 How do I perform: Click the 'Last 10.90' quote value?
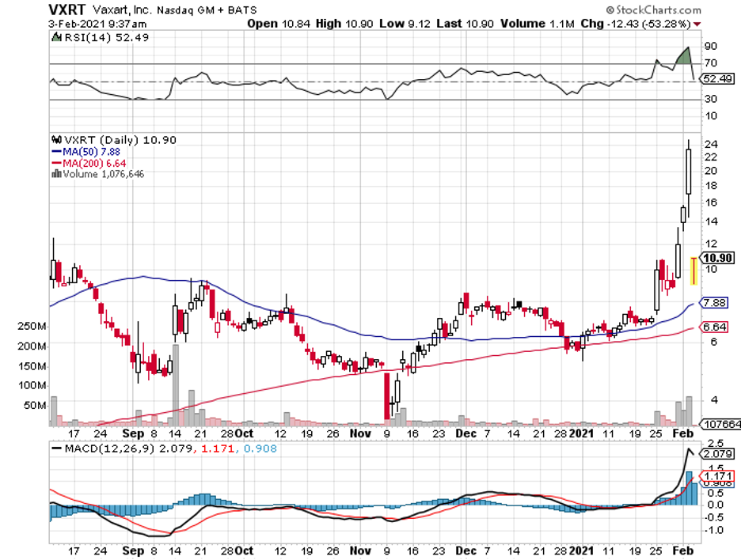pos(465,24)
